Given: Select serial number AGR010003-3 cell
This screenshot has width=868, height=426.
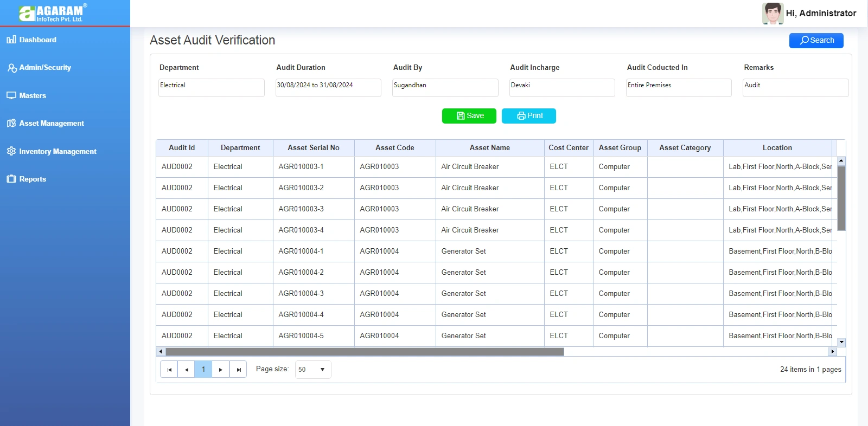Looking at the screenshot, I should [314, 209].
